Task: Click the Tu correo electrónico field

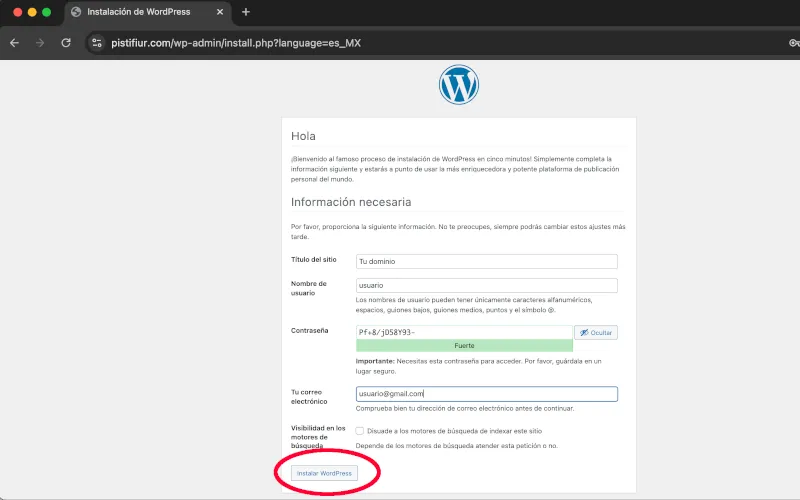Action: coord(486,394)
